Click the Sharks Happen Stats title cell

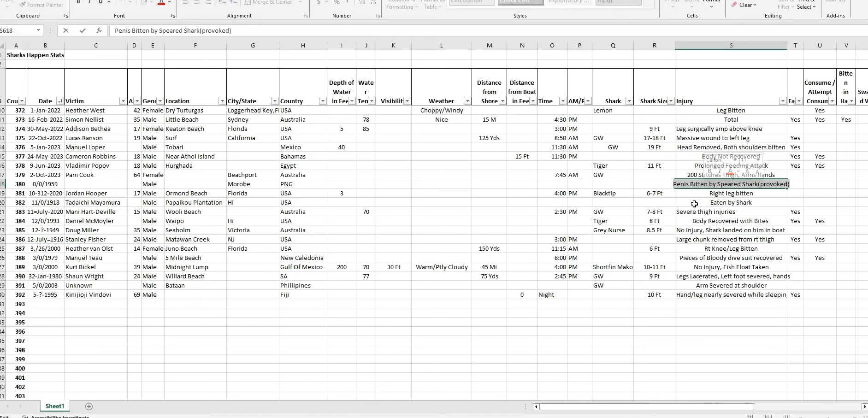point(35,55)
